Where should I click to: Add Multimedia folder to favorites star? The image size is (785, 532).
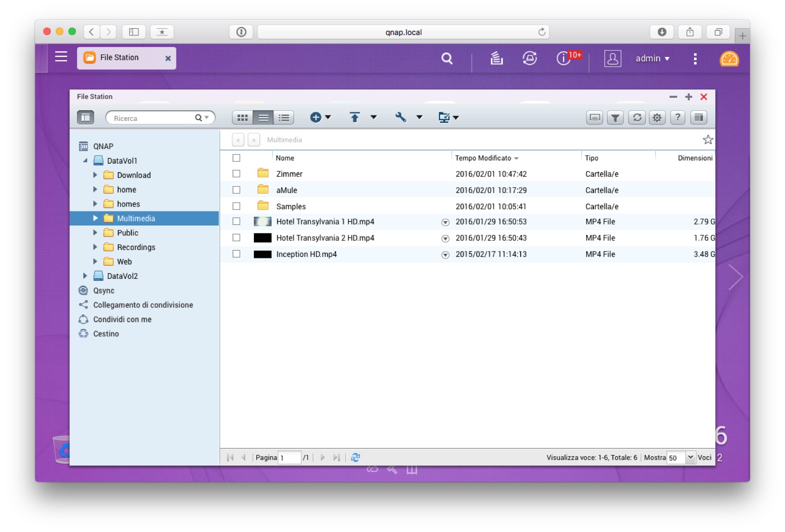pyautogui.click(x=708, y=140)
